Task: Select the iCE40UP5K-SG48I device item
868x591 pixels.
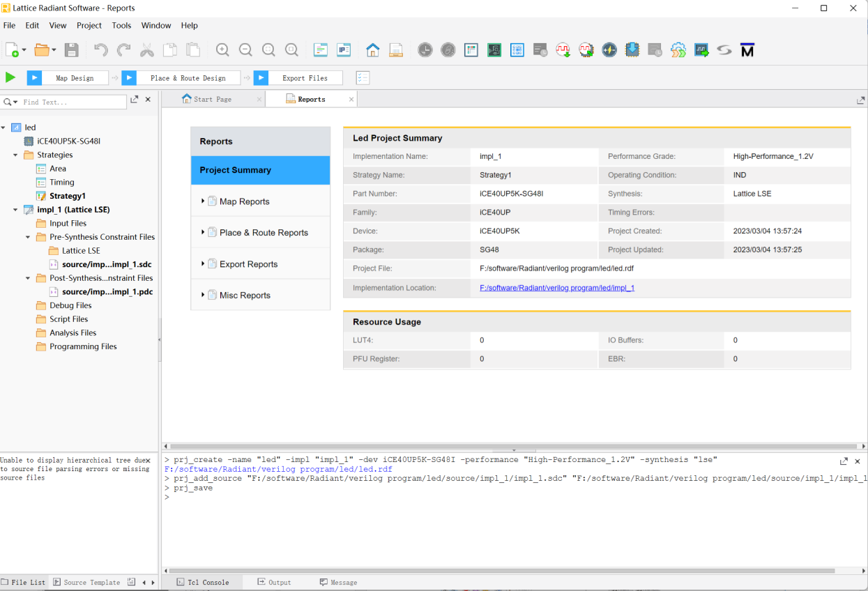Action: pos(69,141)
